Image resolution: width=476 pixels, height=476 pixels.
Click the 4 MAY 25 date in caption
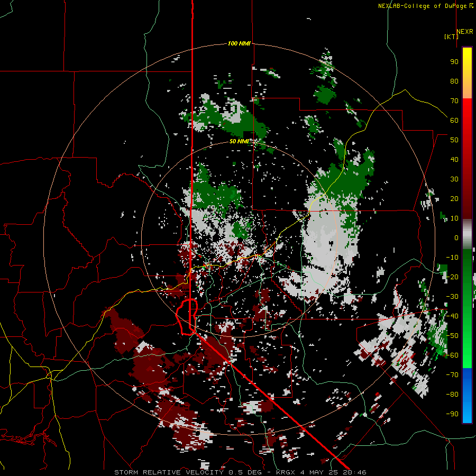(319, 472)
